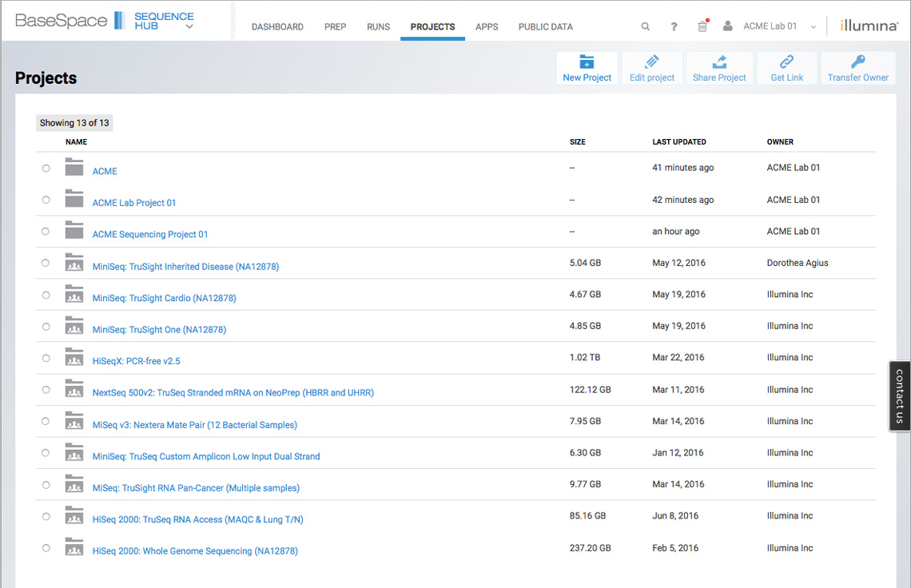Go to the PUBLIC DATA tab
The width and height of the screenshot is (911, 588).
click(545, 26)
